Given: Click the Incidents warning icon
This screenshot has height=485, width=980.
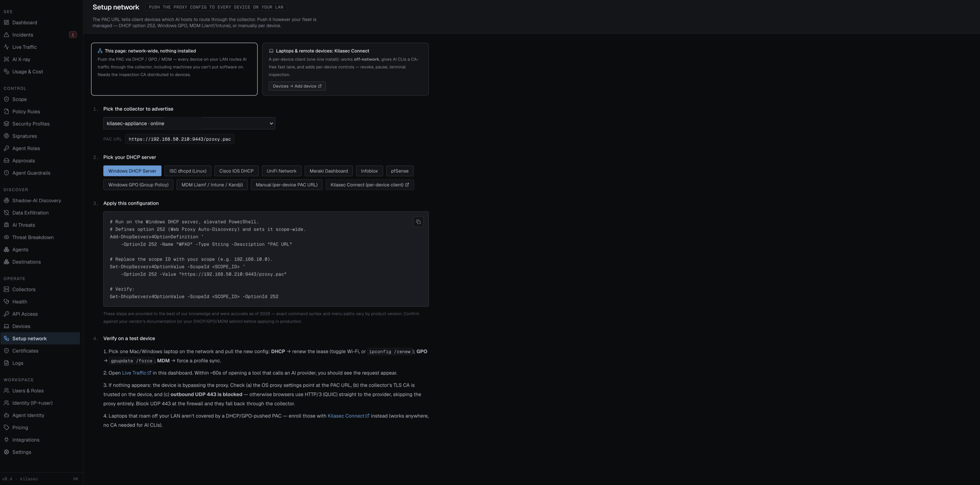Looking at the screenshot, I should [7, 35].
